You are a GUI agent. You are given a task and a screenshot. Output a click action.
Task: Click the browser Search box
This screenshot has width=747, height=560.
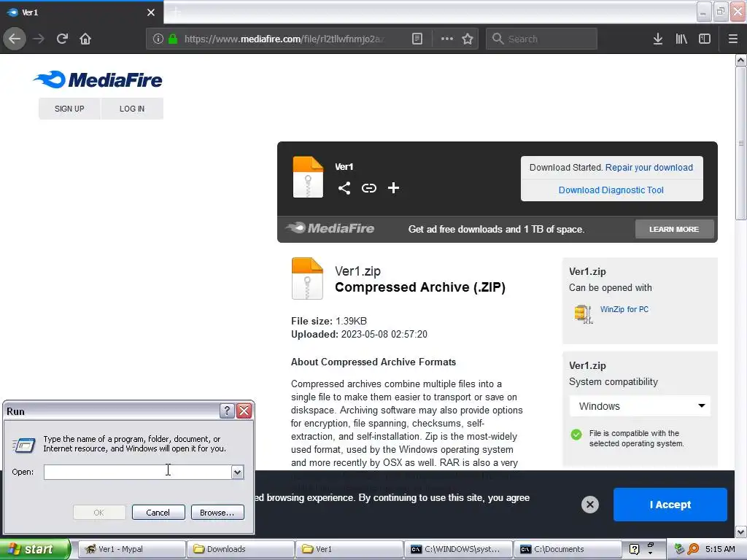click(541, 39)
